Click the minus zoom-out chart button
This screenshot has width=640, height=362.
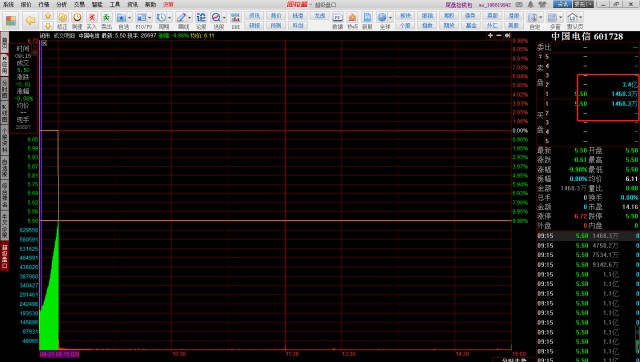(x=499, y=36)
